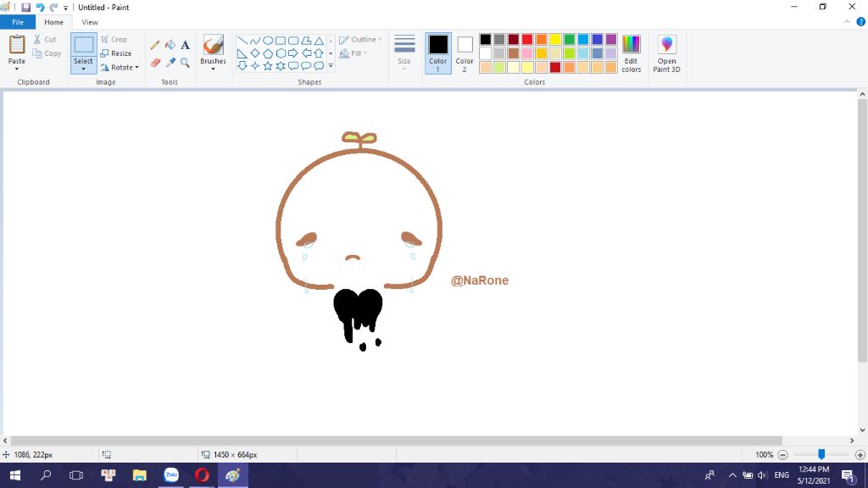This screenshot has width=868, height=488.
Task: Open File Explorer from taskbar
Action: coord(140,475)
